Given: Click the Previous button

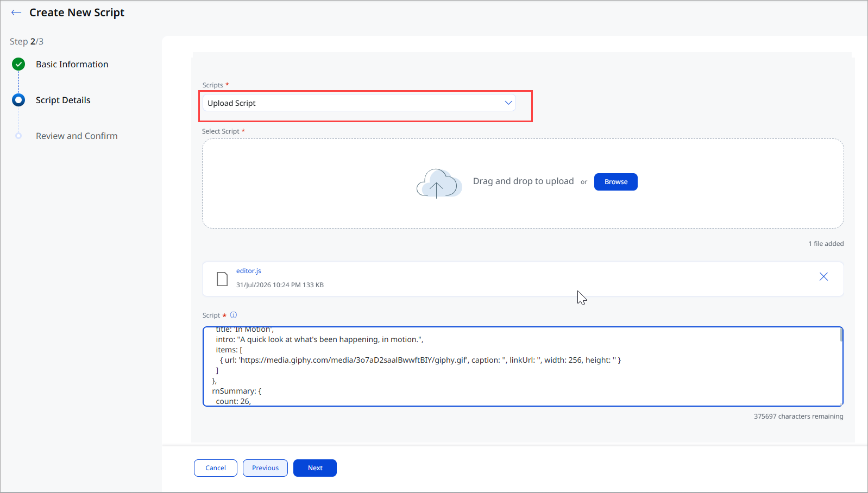Looking at the screenshot, I should pos(265,468).
